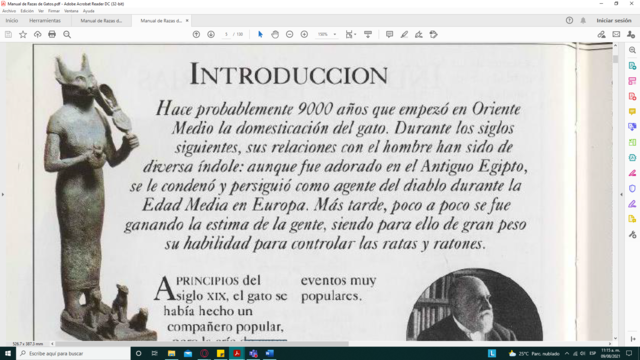Image resolution: width=640 pixels, height=360 pixels.
Task: Click the Save file icon
Action: tap(8, 35)
